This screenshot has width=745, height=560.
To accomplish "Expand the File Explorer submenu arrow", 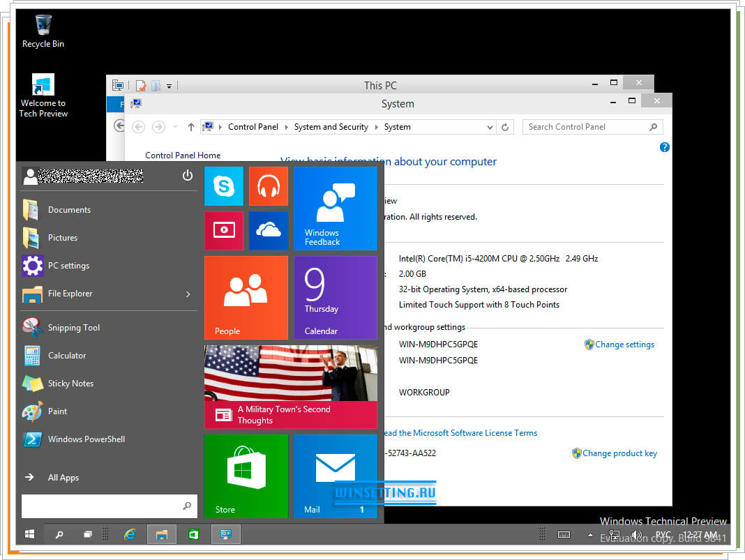I will tap(188, 294).
